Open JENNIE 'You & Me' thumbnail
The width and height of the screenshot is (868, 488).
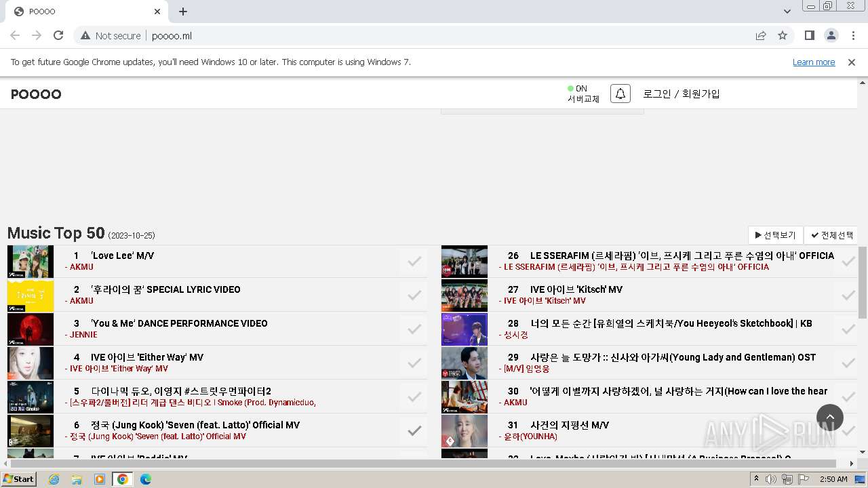tap(31, 329)
